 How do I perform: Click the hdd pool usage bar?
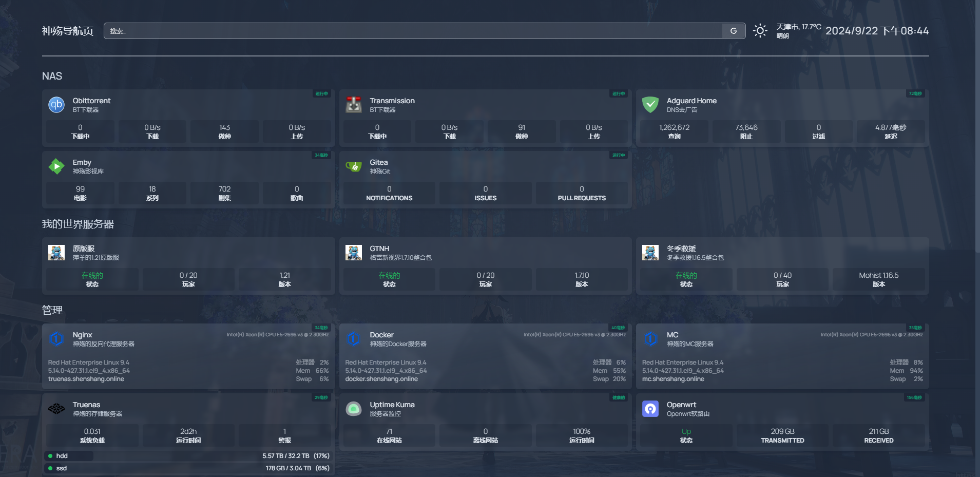pyautogui.click(x=188, y=456)
